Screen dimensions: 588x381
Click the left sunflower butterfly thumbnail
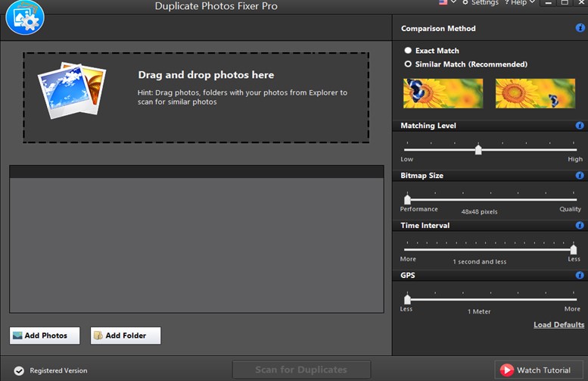pos(443,93)
